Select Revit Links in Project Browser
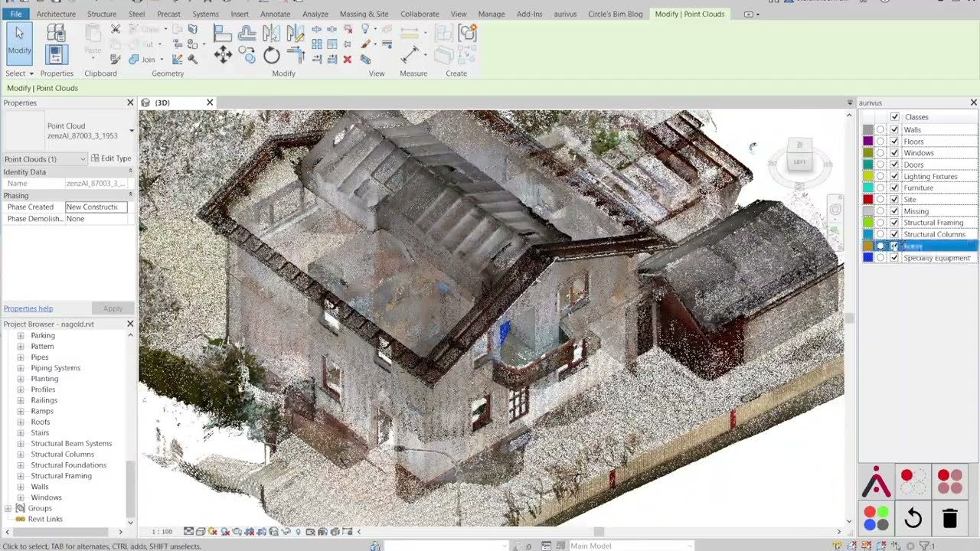Image resolution: width=980 pixels, height=551 pixels. point(45,519)
